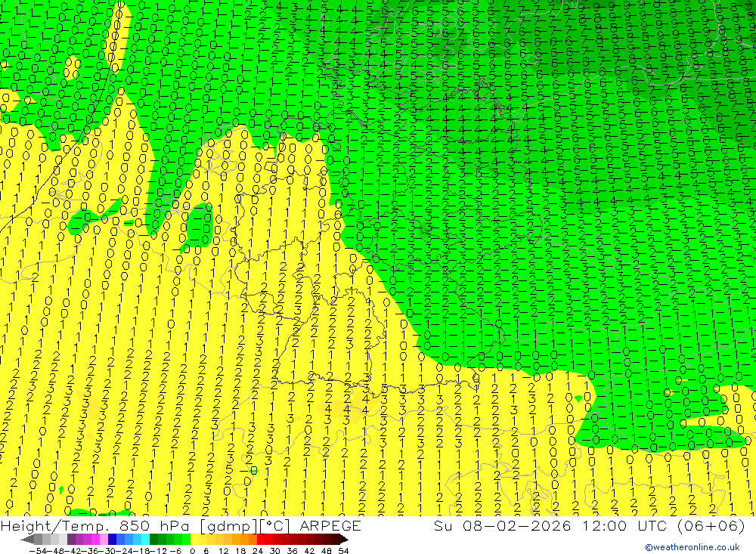Select the cyan legend swatch left of -18
756x554 pixels.
pos(145,539)
